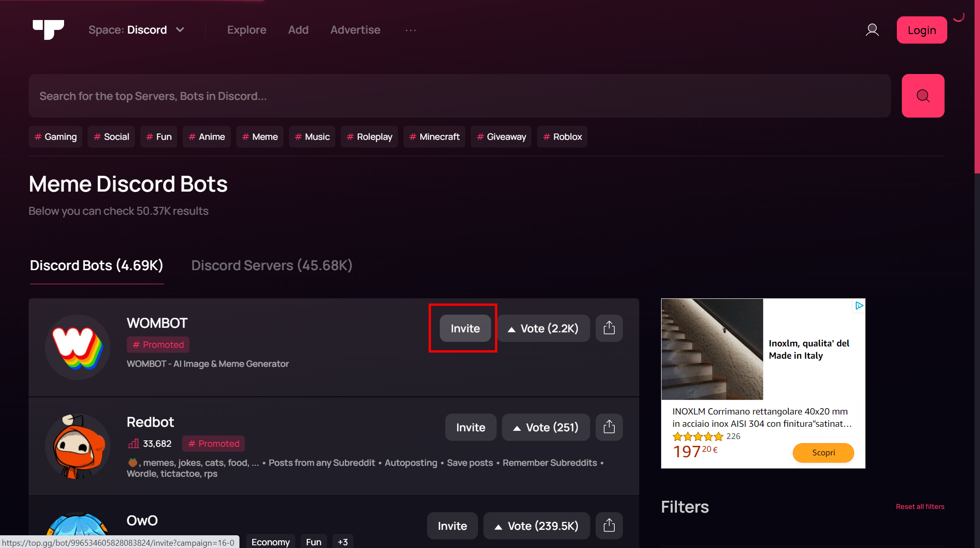Expand the ellipsis more-options menu
This screenshot has width=980, height=548.
click(x=410, y=30)
